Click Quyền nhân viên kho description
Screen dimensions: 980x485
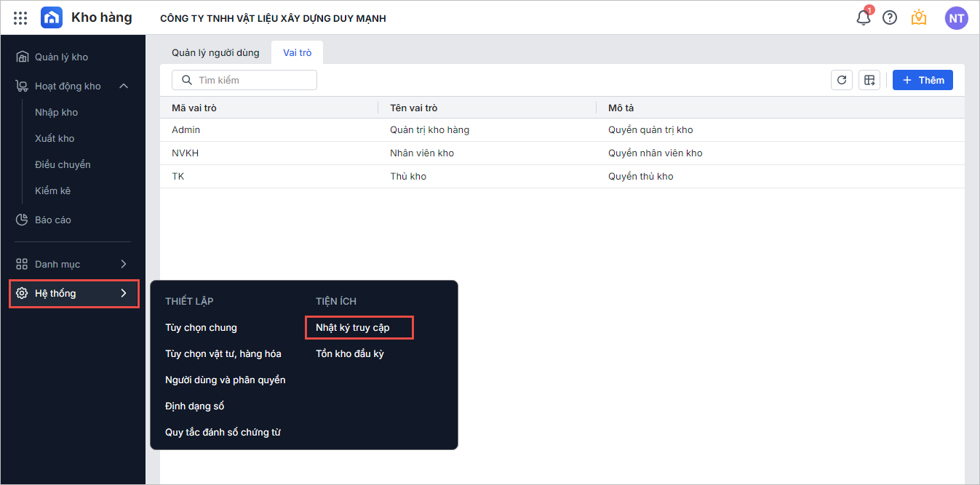[x=656, y=153]
